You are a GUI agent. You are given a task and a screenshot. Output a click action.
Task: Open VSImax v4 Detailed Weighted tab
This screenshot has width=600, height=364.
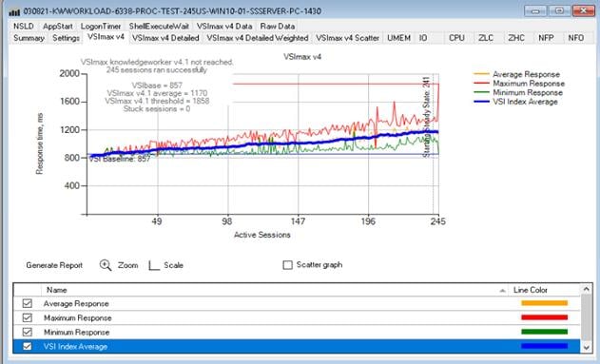click(x=258, y=38)
